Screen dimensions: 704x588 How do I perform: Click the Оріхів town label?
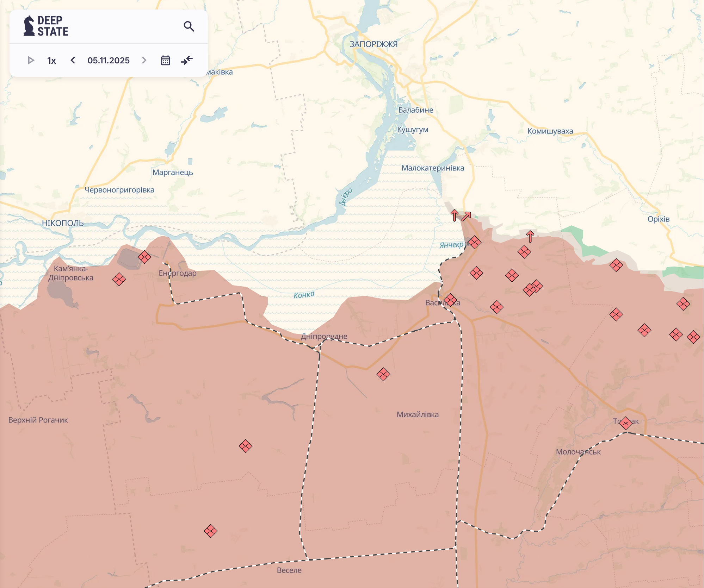(658, 219)
